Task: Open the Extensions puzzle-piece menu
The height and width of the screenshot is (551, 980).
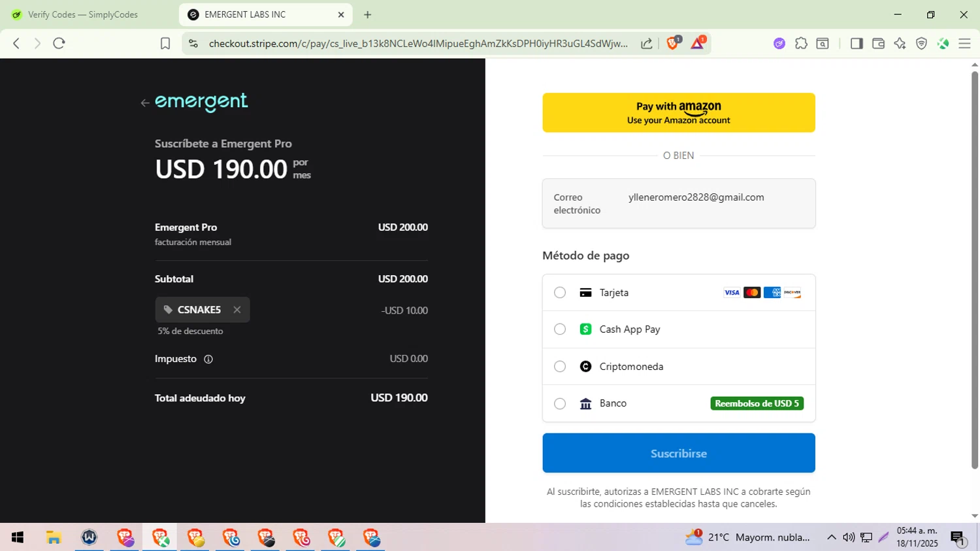Action: pyautogui.click(x=801, y=44)
